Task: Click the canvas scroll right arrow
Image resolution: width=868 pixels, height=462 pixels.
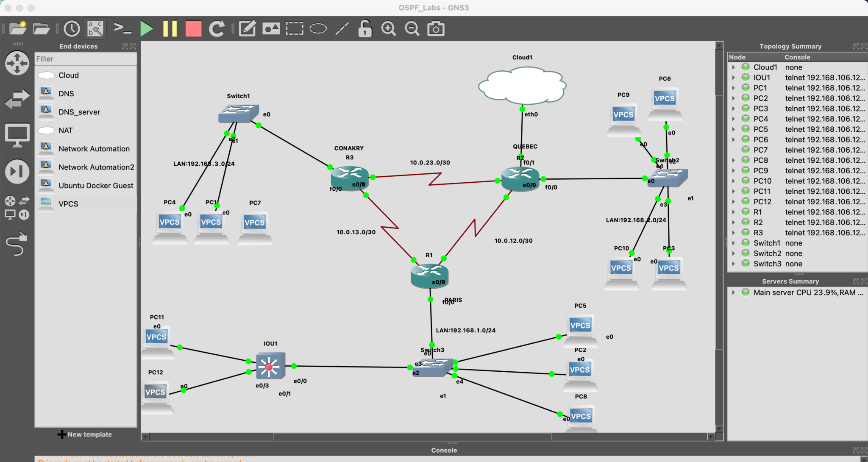Action: [711, 437]
